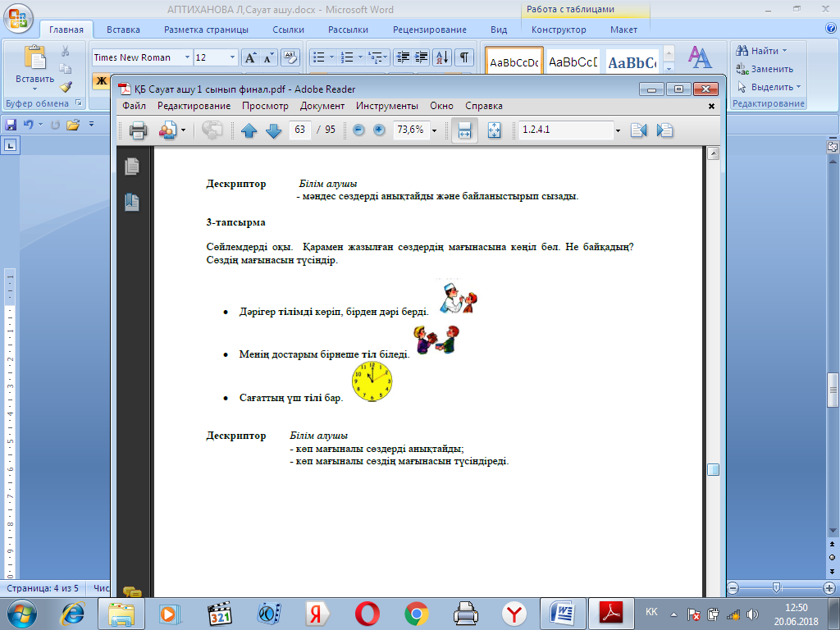Click Word zoom out minus button
The image size is (840, 630).
(x=733, y=588)
